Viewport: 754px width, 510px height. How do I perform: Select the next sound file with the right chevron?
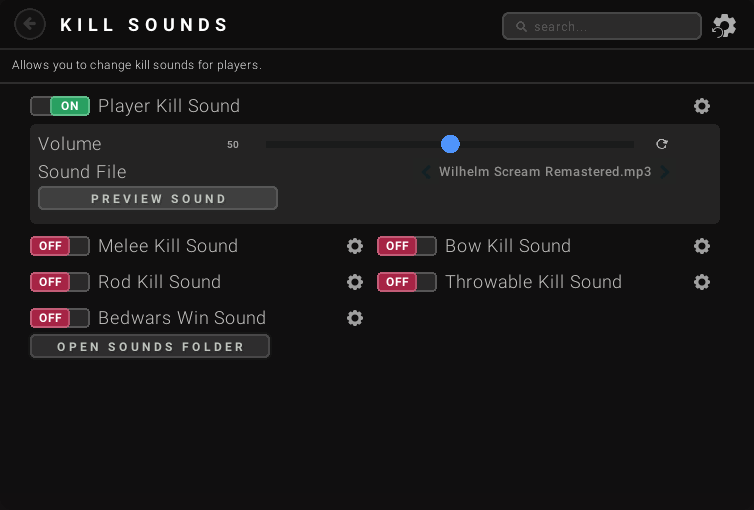(x=665, y=172)
